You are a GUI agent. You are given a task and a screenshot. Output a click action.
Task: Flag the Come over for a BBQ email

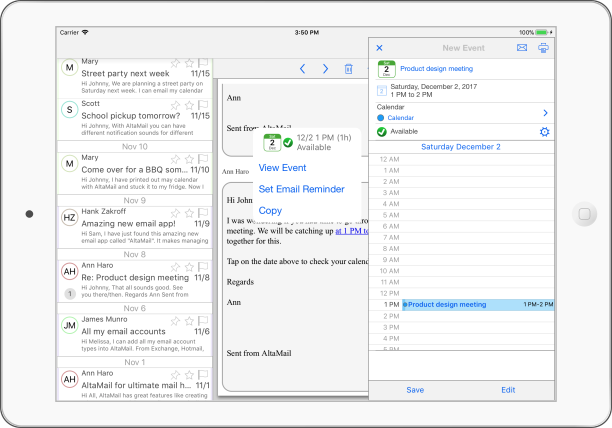[x=203, y=159]
